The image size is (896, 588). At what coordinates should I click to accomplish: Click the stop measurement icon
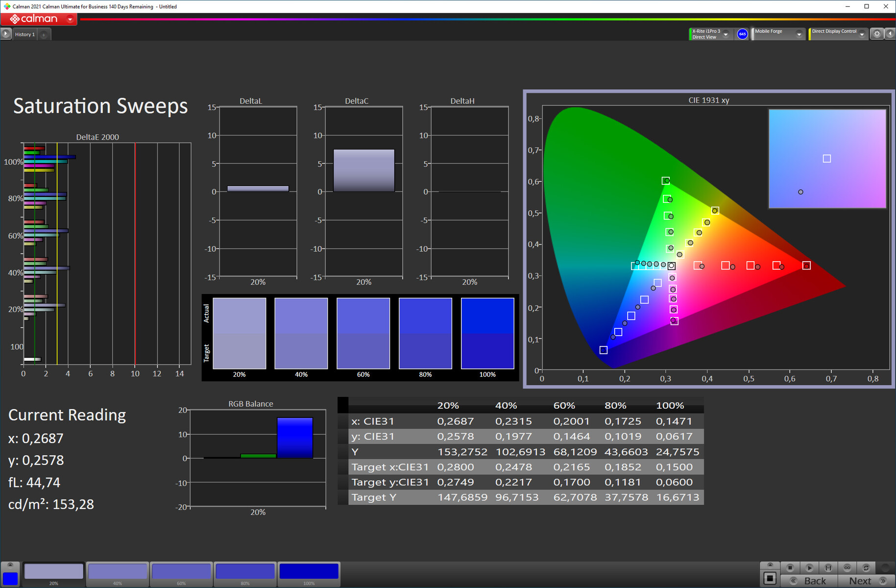790,567
